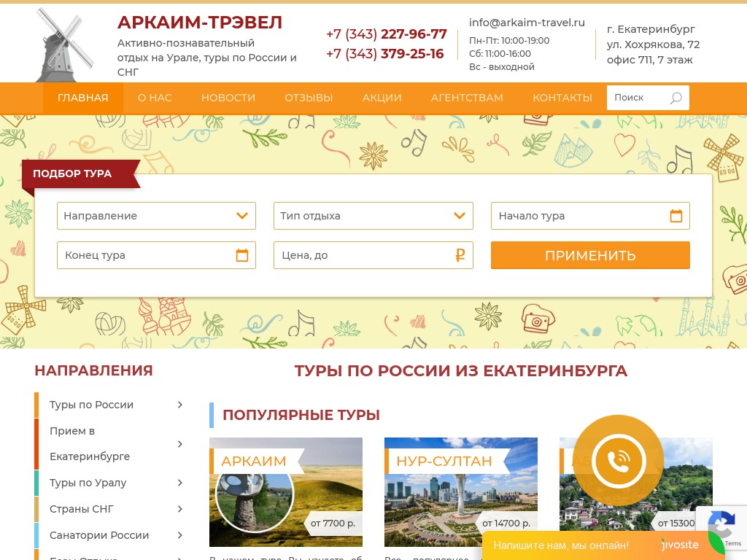747x560 pixels.
Task: Expand Туры по России sidebar chevron
Action: [180, 405]
